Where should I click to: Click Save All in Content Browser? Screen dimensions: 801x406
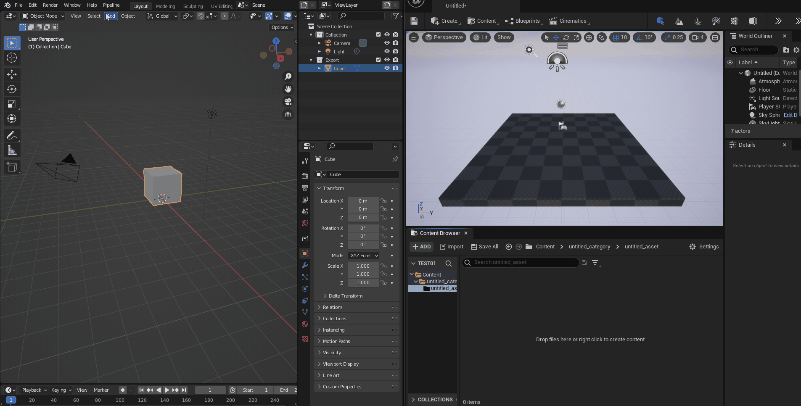[x=484, y=247]
